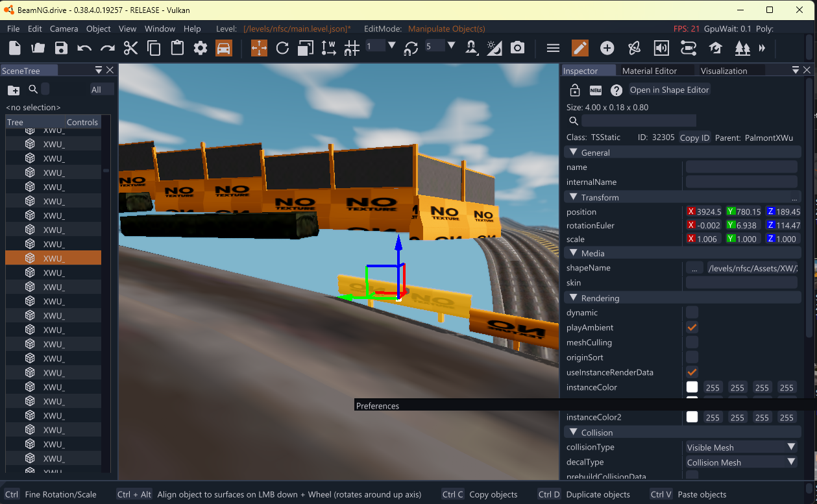Save the level with floppy icon
The height and width of the screenshot is (504, 817).
[61, 48]
